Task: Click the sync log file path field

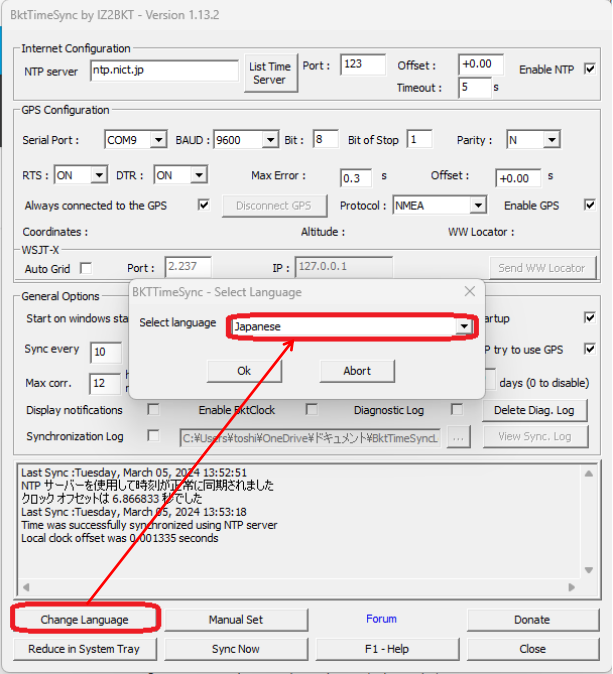Action: pyautogui.click(x=310, y=438)
